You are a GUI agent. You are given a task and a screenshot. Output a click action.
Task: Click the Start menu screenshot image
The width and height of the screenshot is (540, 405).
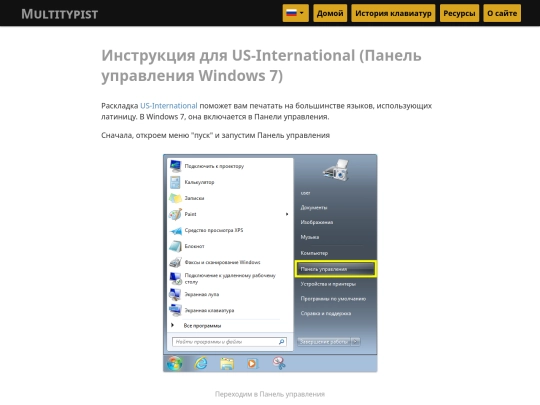tap(270, 263)
